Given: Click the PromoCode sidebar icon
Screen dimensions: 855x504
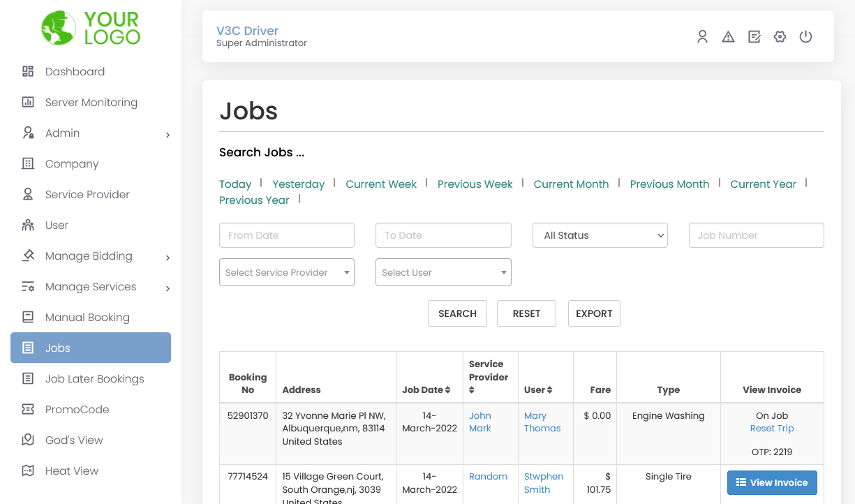Looking at the screenshot, I should pos(27,409).
